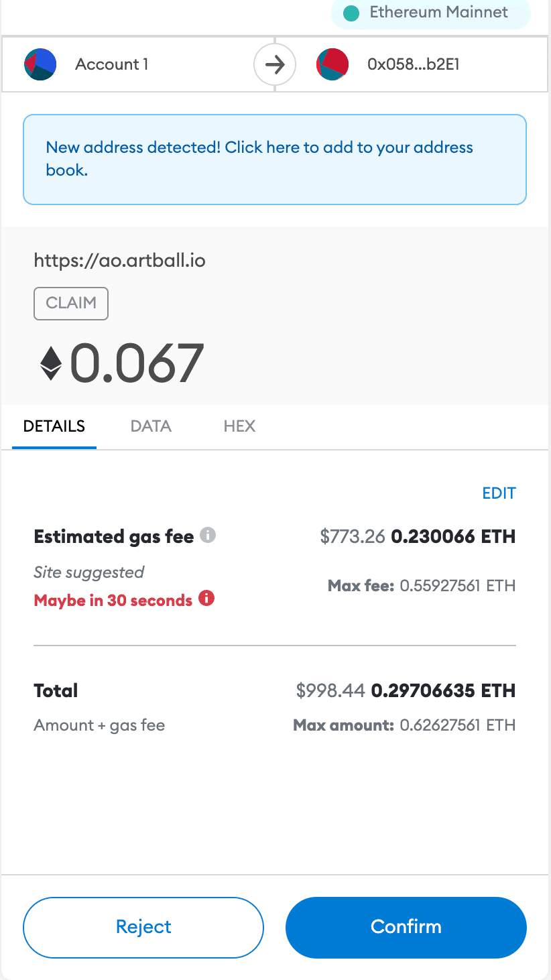Switch to the HEX tab
Viewport: 551px width, 980px height.
tap(239, 426)
